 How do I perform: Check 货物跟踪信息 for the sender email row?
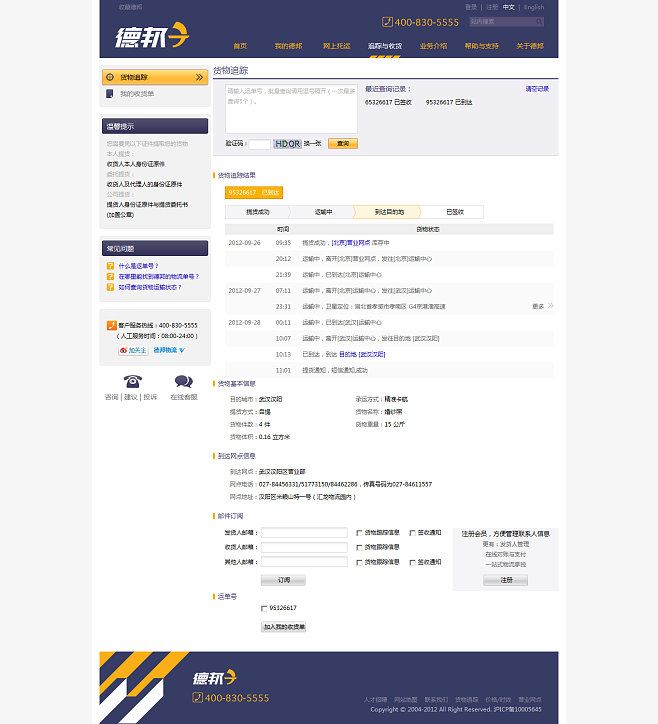[x=359, y=533]
